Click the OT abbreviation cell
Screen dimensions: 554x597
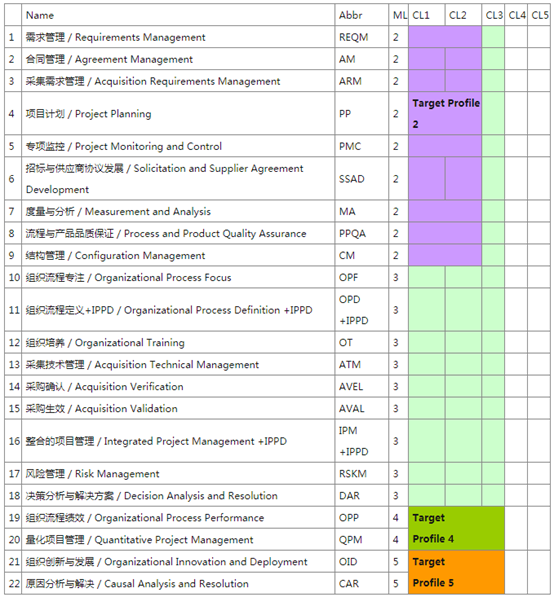362,343
